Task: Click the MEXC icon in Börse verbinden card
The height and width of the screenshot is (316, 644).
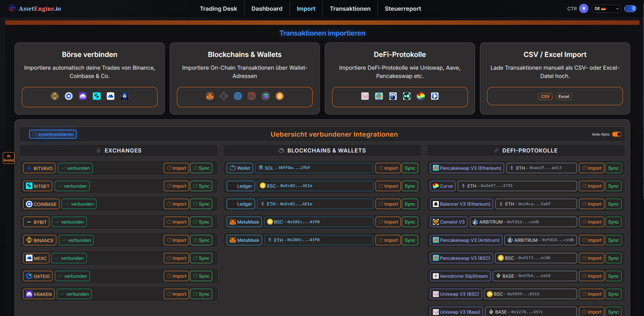Action: click(111, 96)
